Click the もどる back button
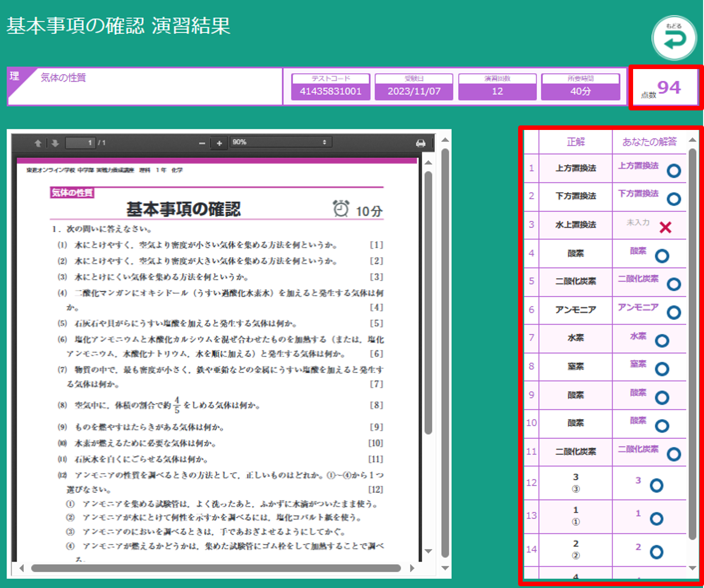 [674, 38]
